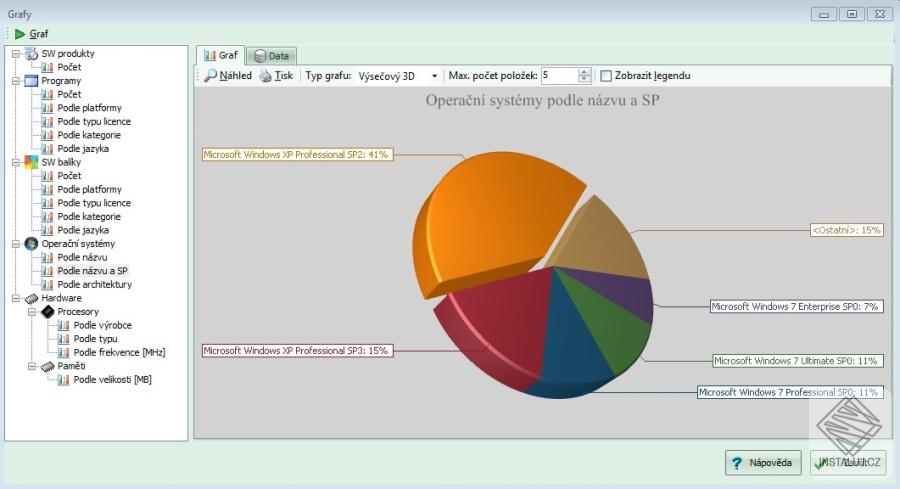Click the orange Windows XP SP2 pie slice
The width and height of the screenshot is (900, 489).
click(494, 218)
